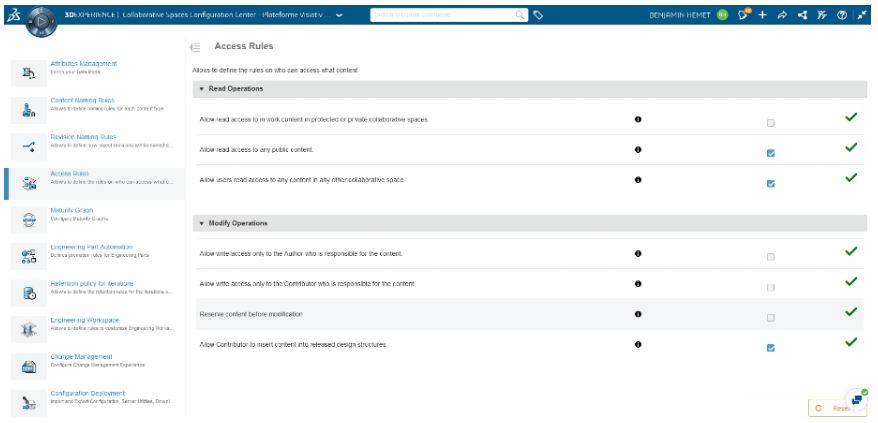Screen dimensions: 878x423
Task: Click the search magnifier icon
Action: click(x=520, y=15)
